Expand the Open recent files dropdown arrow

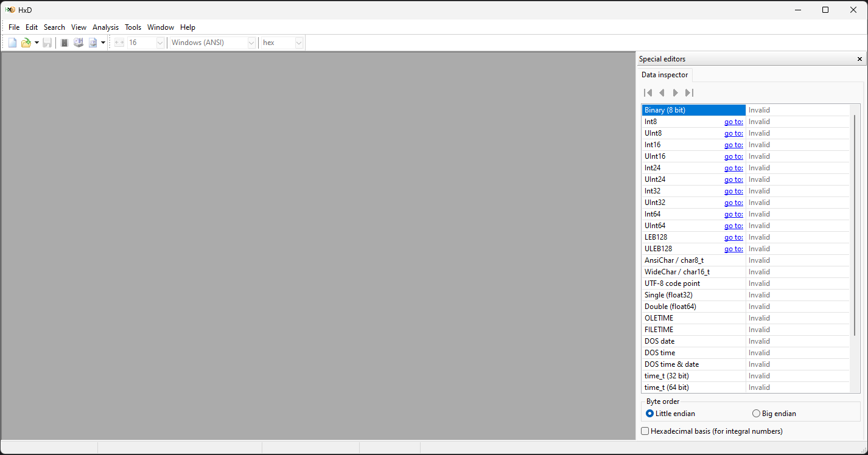coord(37,43)
